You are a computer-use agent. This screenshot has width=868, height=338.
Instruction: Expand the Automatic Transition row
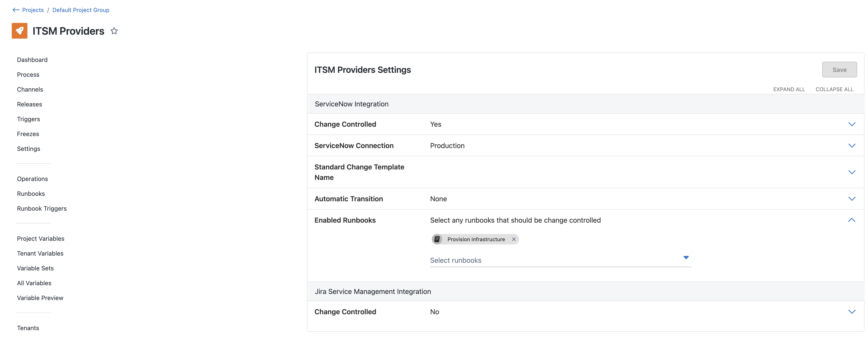click(851, 199)
